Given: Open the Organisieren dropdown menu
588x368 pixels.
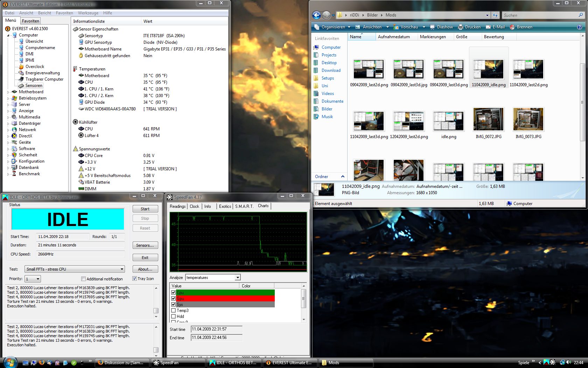Looking at the screenshot, I should [x=332, y=27].
